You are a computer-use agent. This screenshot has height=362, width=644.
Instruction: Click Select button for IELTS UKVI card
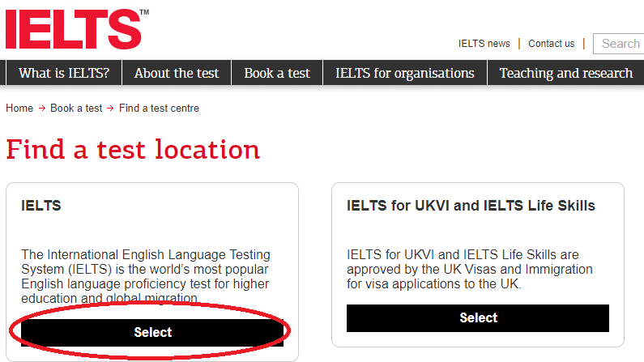click(478, 318)
